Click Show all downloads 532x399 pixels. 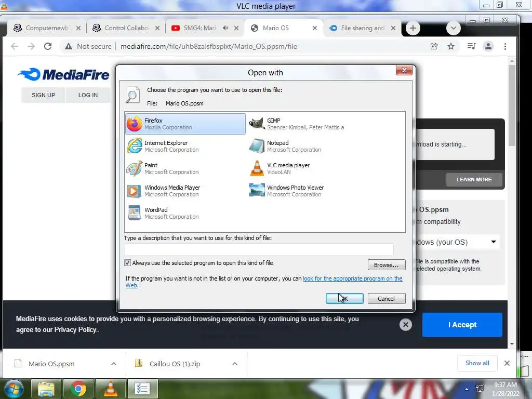coord(477,363)
